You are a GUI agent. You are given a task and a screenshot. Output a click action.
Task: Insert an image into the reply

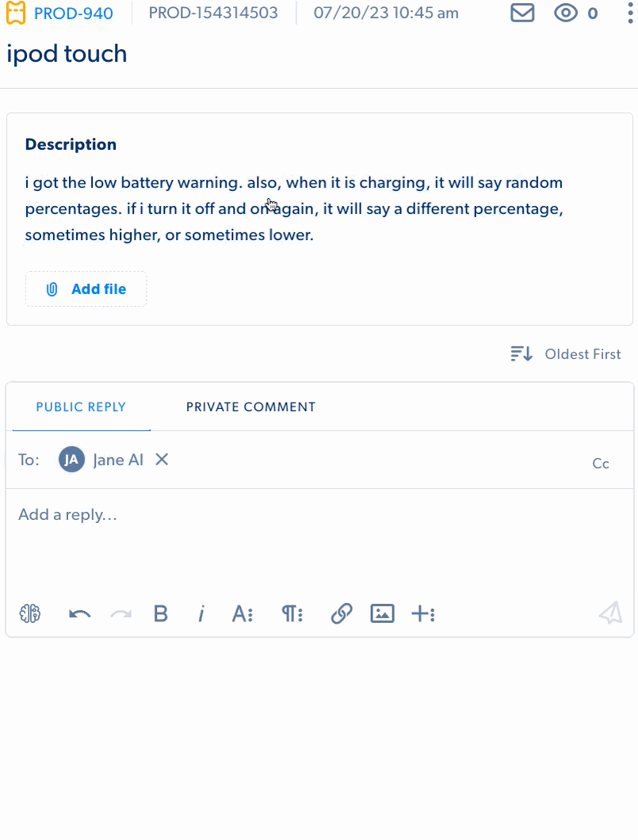pos(382,613)
